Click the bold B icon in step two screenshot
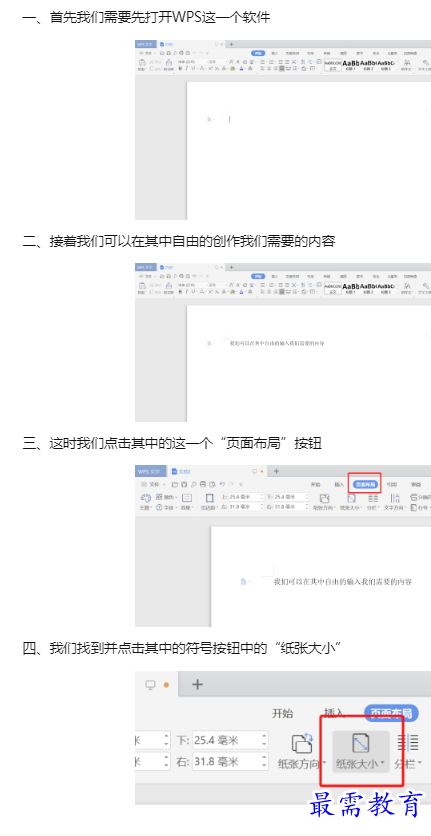431x836 pixels. click(180, 291)
